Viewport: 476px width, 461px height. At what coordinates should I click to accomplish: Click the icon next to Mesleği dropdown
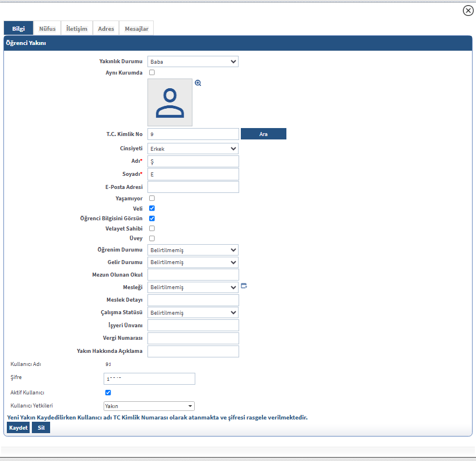pyautogui.click(x=244, y=286)
